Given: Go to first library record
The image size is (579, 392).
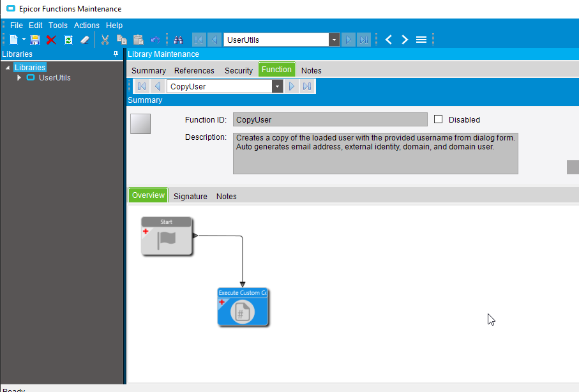Looking at the screenshot, I should pos(199,40).
